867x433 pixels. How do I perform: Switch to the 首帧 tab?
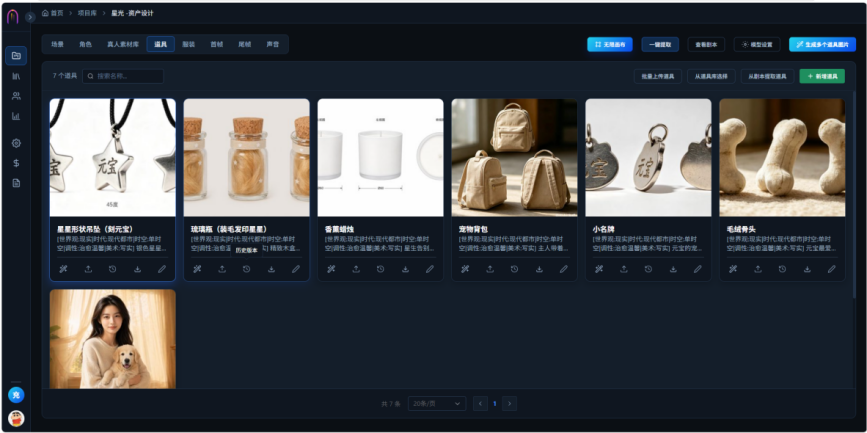pyautogui.click(x=217, y=44)
